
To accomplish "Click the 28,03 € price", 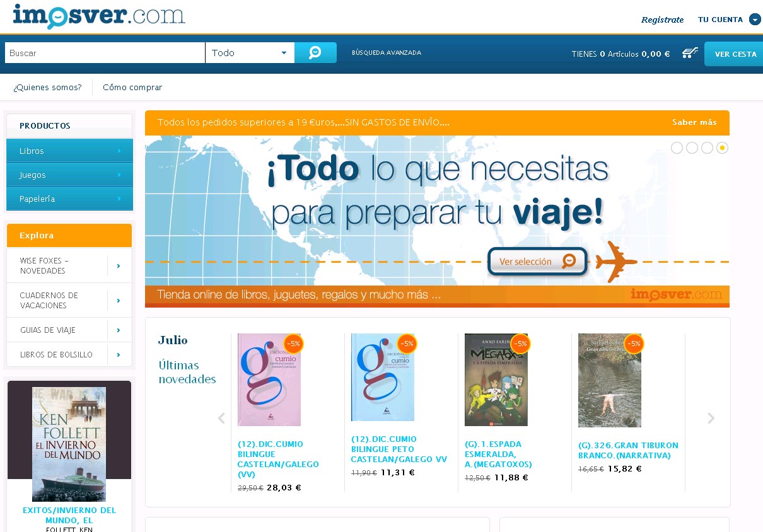I will tap(284, 487).
